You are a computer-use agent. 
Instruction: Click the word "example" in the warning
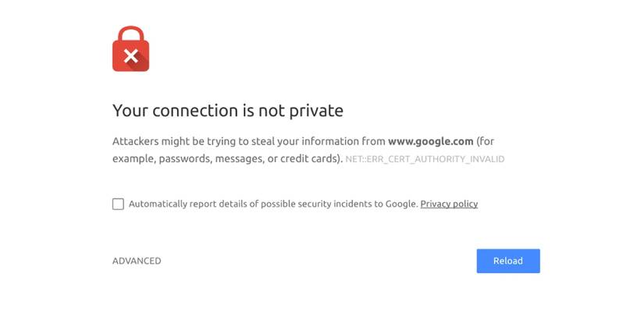click(133, 158)
